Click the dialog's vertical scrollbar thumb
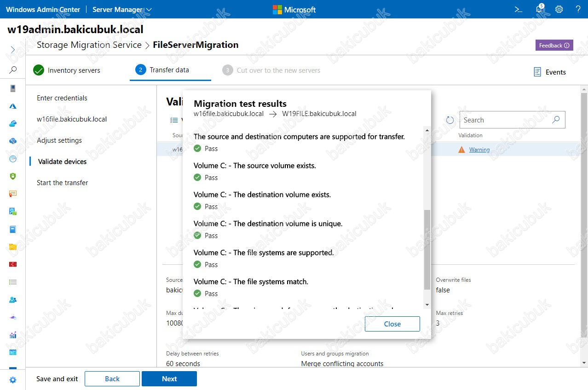This screenshot has height=390, width=588. [x=427, y=250]
